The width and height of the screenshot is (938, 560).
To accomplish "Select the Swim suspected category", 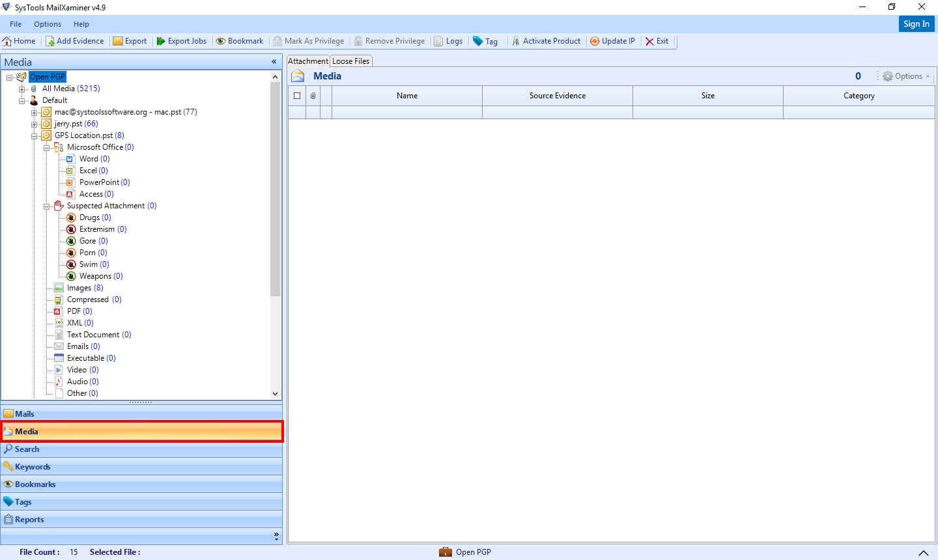I will pyautogui.click(x=94, y=264).
